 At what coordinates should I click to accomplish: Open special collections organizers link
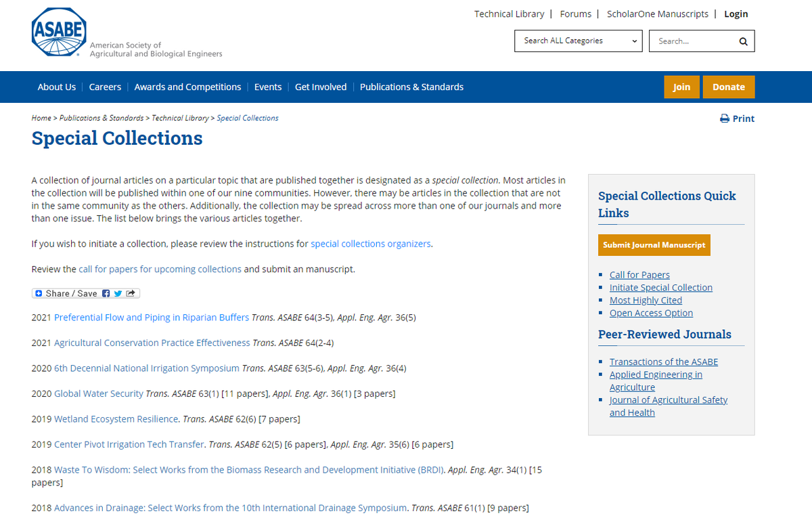coord(371,244)
